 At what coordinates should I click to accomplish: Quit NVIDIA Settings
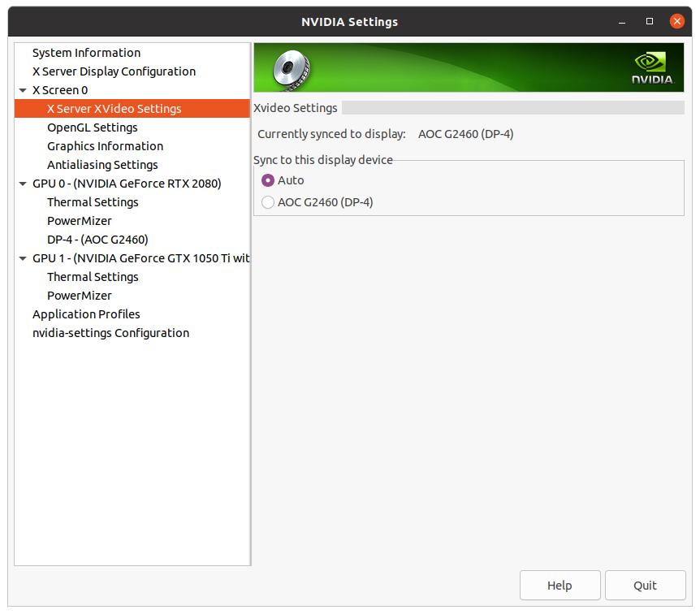coord(645,585)
